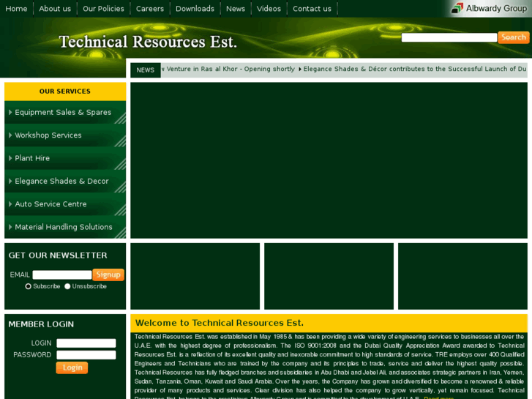Focus the site search input field
Viewport: 532px width, 399px height.
(x=449, y=37)
